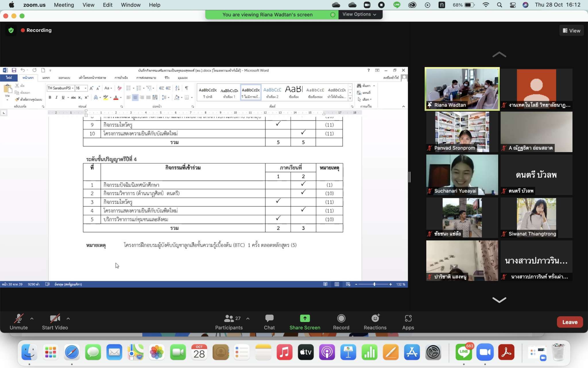Click the View button at top right
Viewport: 588px width, 368px height.
pos(571,30)
